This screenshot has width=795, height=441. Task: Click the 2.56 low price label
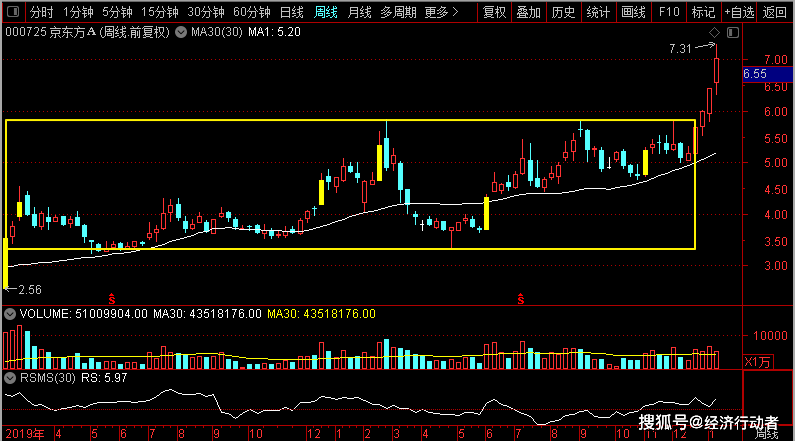(x=30, y=290)
